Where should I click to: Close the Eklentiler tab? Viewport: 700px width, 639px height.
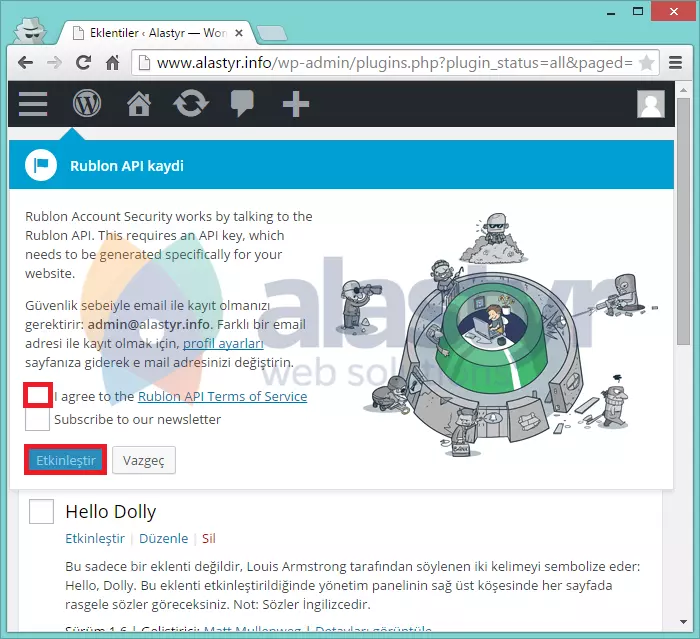tap(239, 33)
